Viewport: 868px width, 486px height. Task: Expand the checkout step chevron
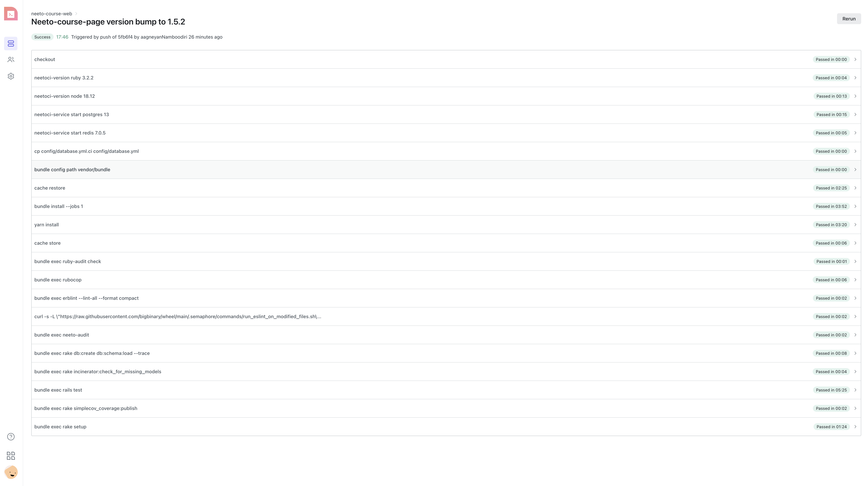[855, 59]
